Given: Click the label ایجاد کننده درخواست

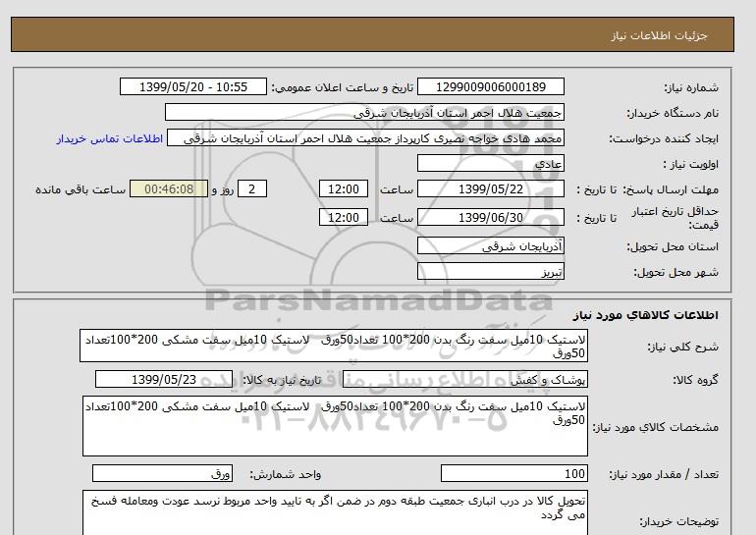Looking at the screenshot, I should (664, 138).
